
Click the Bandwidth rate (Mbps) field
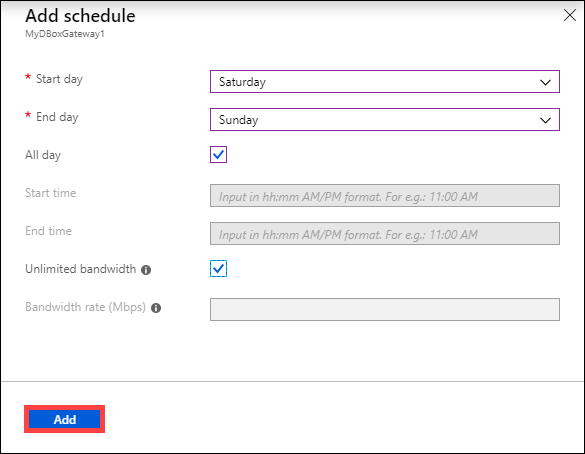pyautogui.click(x=385, y=309)
